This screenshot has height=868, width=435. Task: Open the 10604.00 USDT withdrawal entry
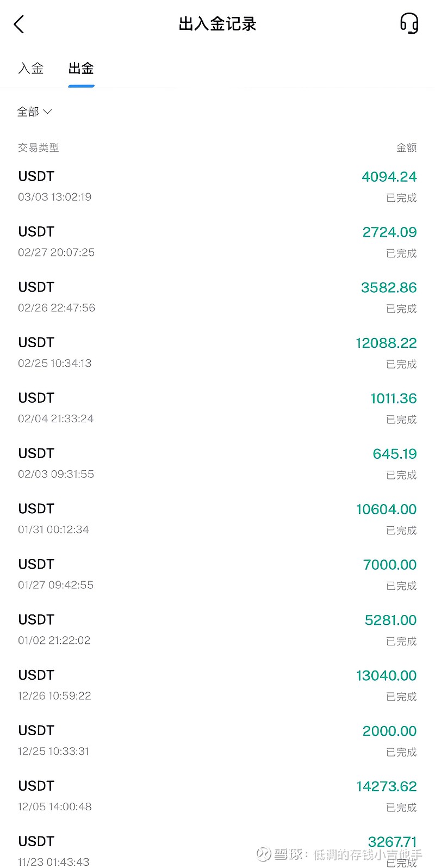click(x=217, y=519)
